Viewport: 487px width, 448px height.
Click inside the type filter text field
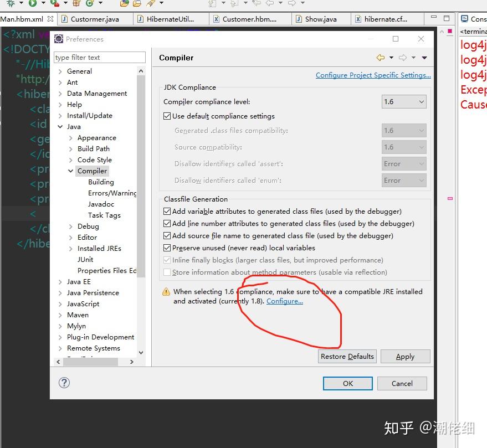click(99, 57)
